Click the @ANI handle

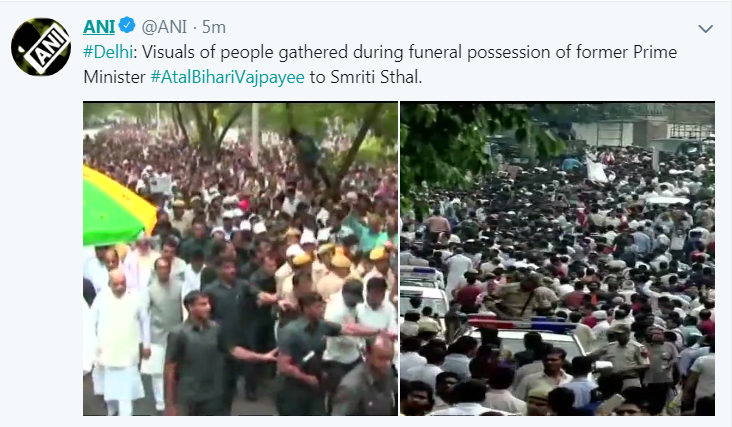click(x=164, y=27)
